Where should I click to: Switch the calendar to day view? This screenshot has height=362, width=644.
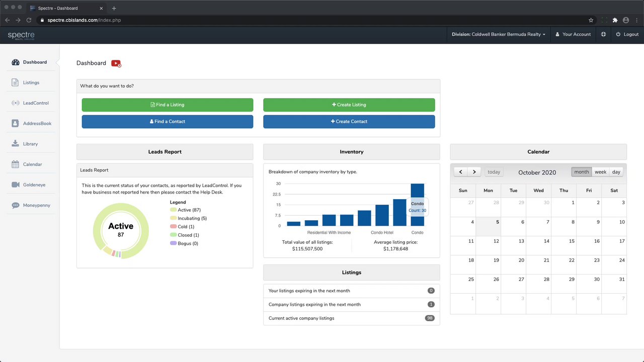(x=616, y=172)
